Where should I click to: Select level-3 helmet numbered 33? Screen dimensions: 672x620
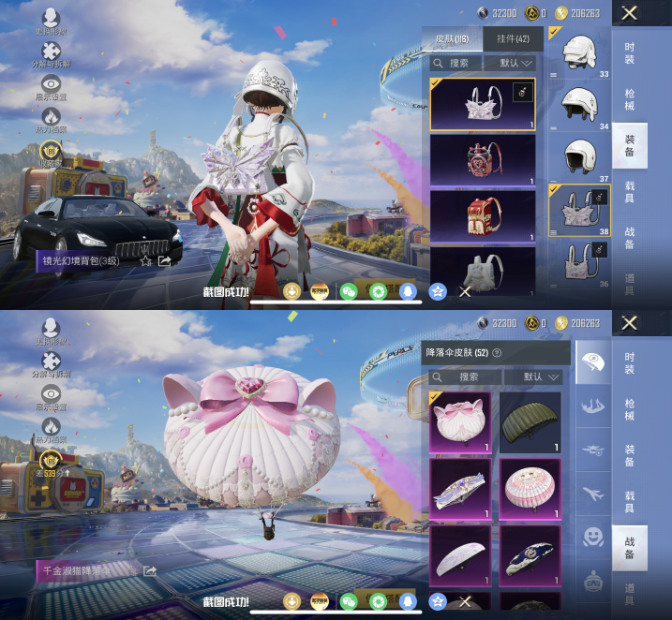(580, 53)
